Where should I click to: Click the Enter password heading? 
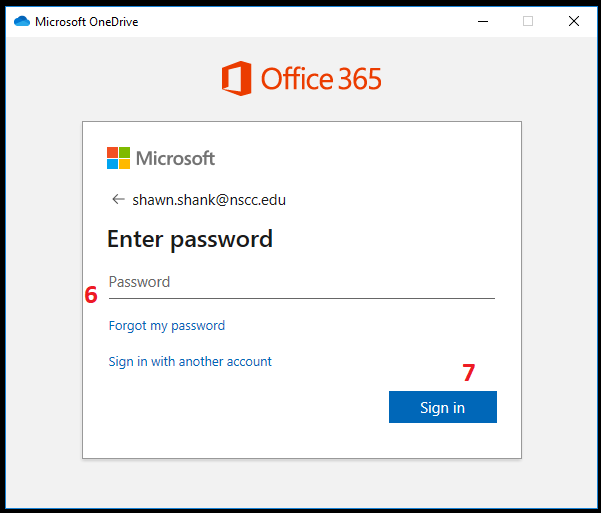[190, 239]
